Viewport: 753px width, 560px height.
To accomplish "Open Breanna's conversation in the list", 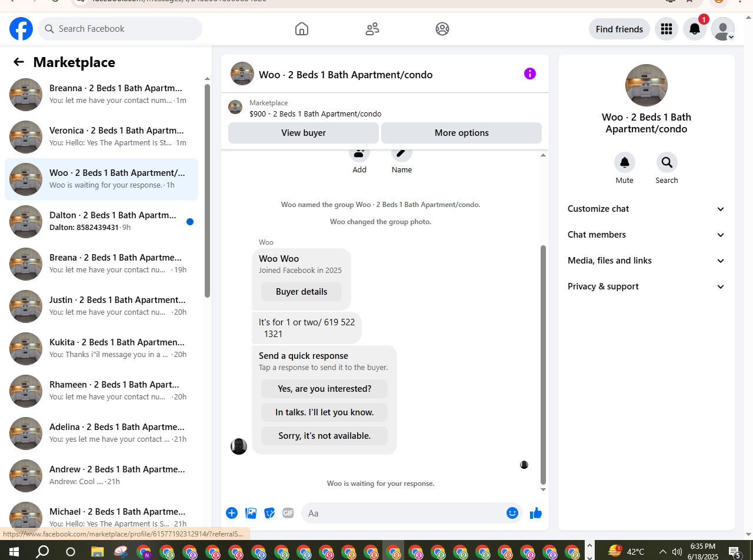I will (102, 95).
